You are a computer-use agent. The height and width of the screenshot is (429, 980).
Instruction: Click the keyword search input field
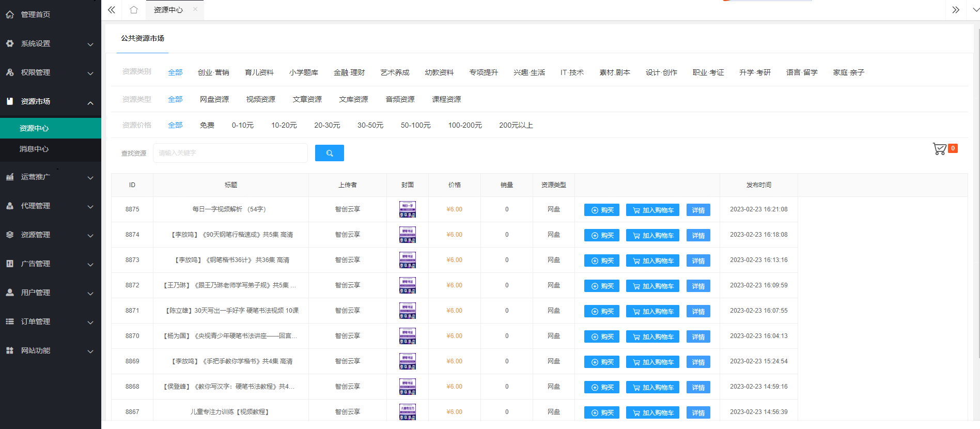230,153
